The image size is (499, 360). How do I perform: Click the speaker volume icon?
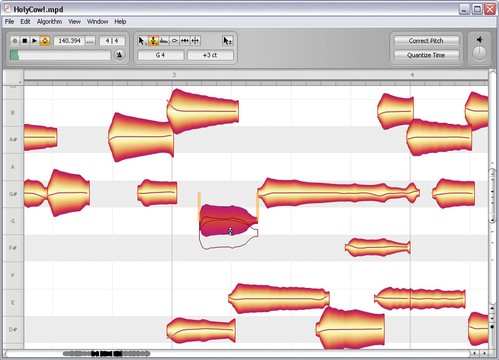click(479, 40)
